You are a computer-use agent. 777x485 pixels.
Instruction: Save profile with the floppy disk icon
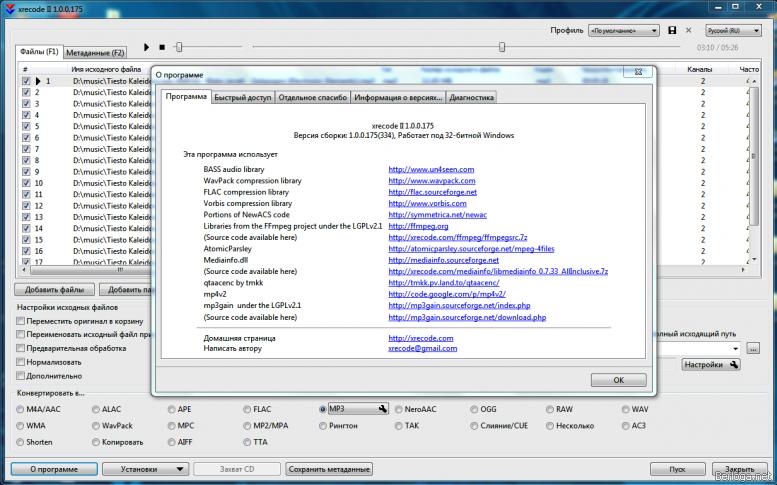672,30
